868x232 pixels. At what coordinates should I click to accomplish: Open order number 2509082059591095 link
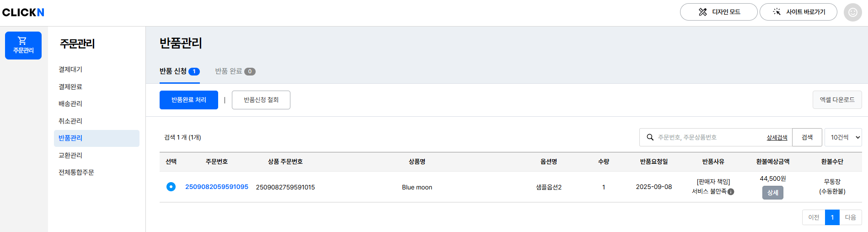coord(216,187)
